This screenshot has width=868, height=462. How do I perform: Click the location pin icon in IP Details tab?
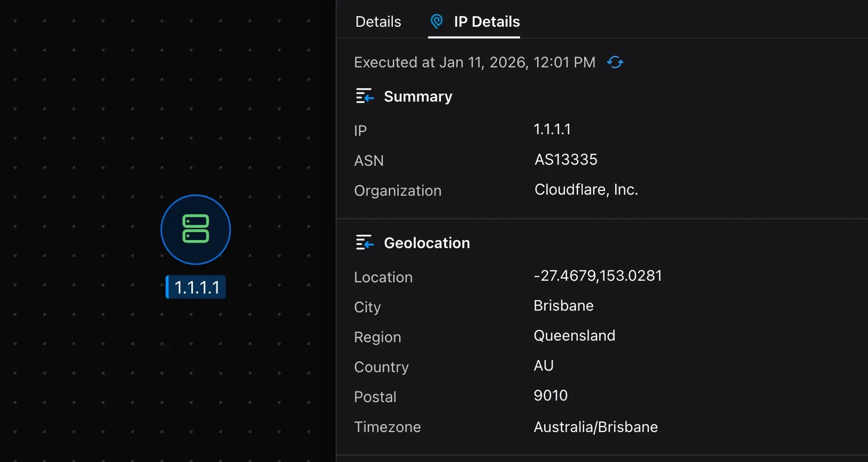tap(437, 21)
